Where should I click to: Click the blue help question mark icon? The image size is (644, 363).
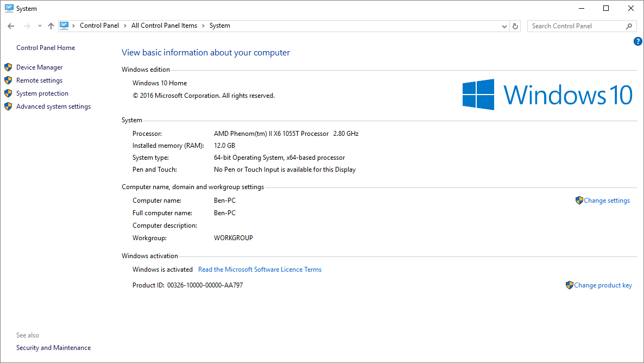point(638,41)
